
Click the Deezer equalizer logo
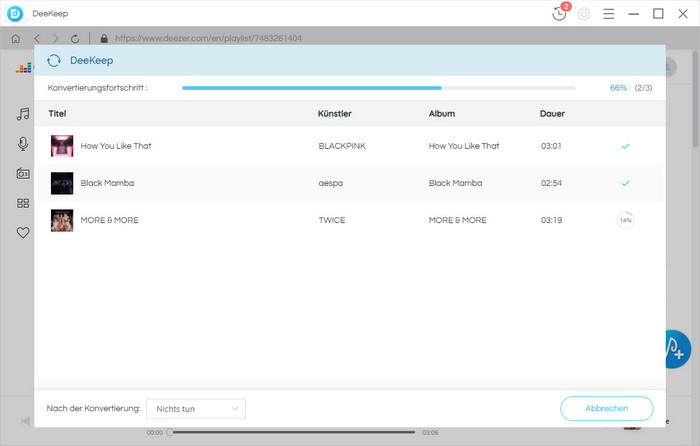[24, 68]
